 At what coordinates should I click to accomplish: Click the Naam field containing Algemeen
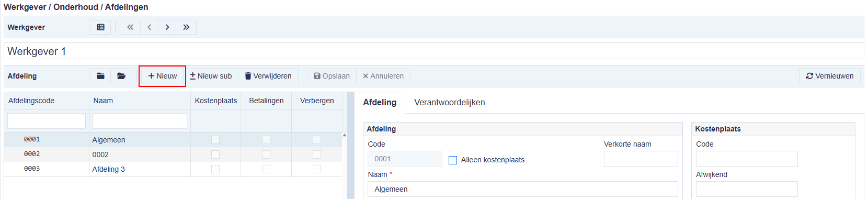[x=523, y=189]
